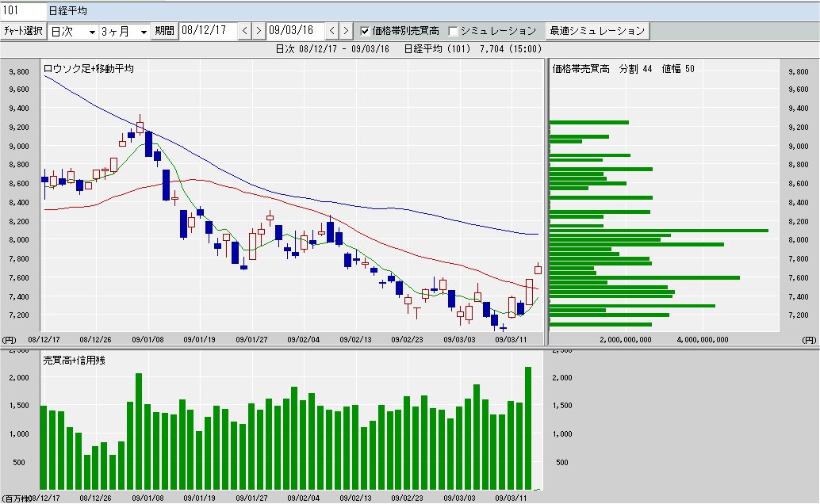Focus the end date field 09/03/16

tap(295, 31)
